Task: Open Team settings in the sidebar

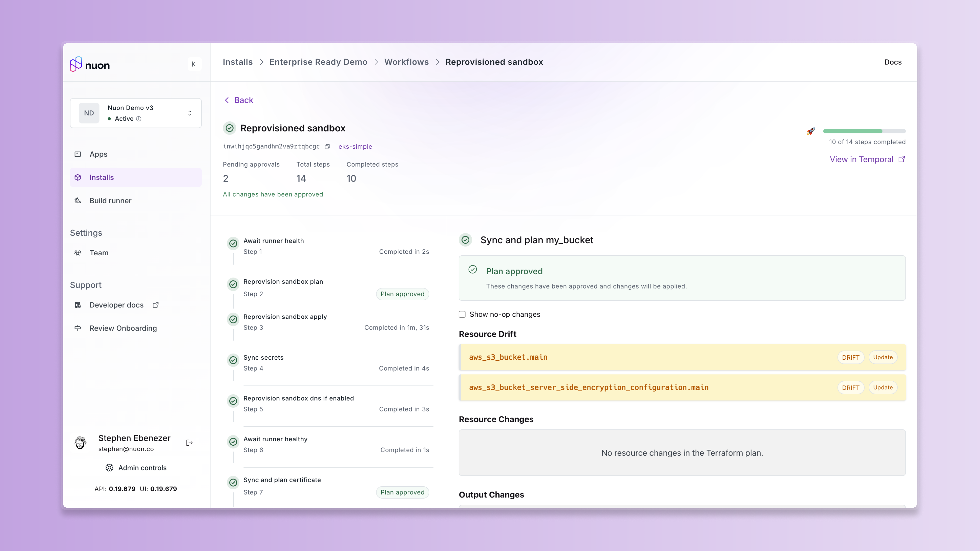Action: [99, 253]
